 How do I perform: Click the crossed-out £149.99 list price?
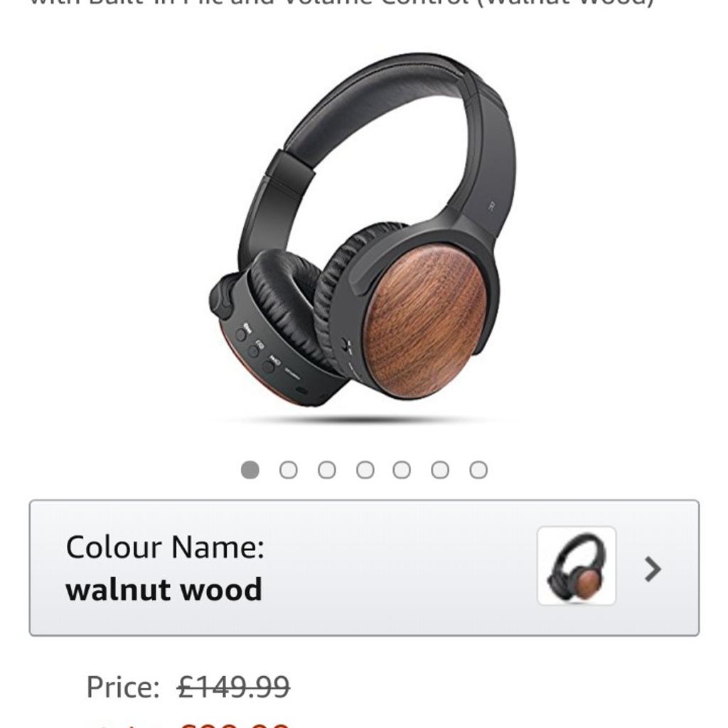tap(233, 687)
